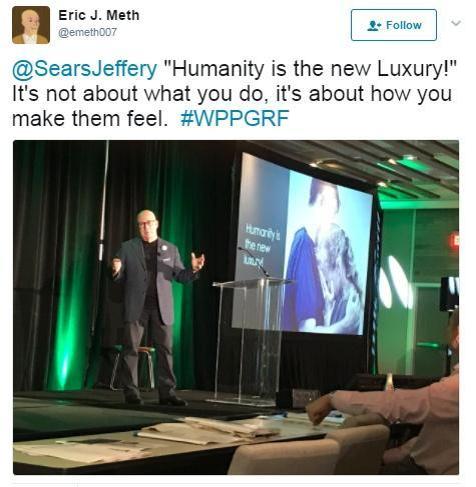Click the @emeth007 handle

[87, 32]
